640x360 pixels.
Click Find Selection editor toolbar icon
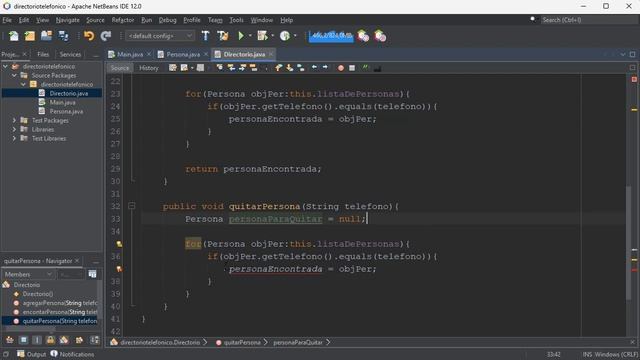220,68
